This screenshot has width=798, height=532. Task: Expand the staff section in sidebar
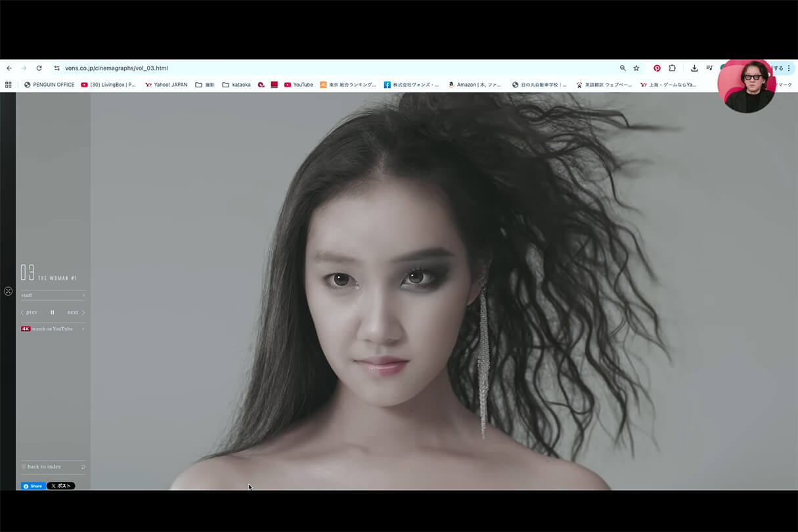(x=53, y=295)
